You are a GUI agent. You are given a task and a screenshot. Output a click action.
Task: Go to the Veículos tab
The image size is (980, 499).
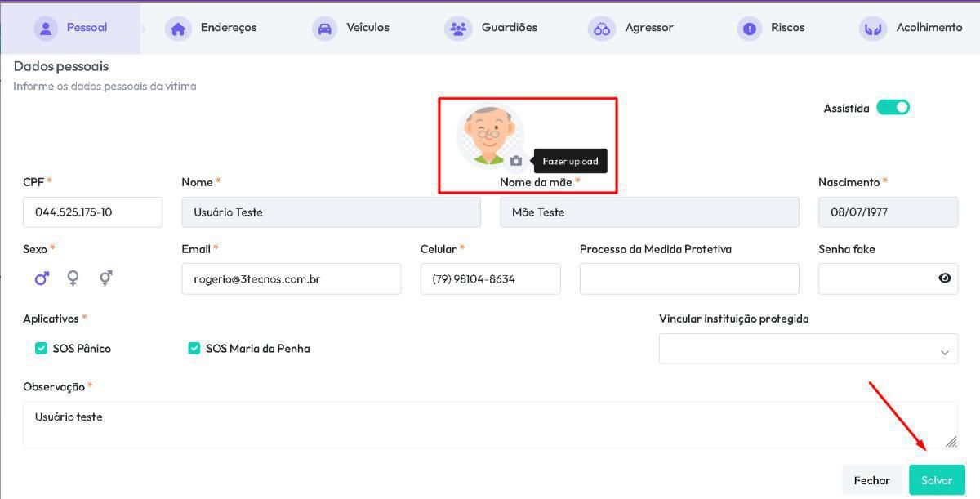(351, 28)
